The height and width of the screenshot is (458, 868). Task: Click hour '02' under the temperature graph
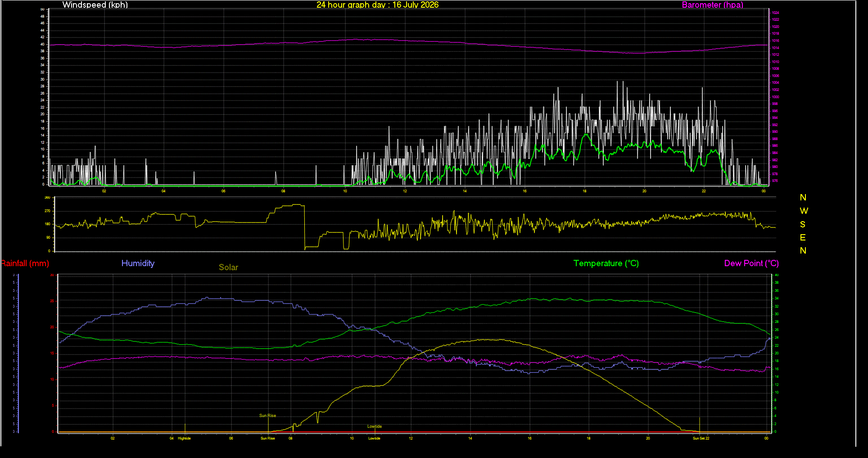click(x=113, y=438)
